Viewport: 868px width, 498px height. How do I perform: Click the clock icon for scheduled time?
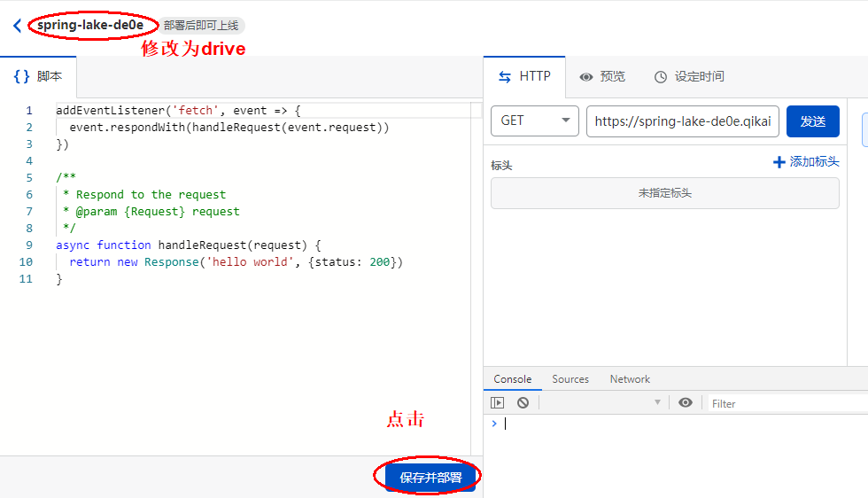(660, 77)
